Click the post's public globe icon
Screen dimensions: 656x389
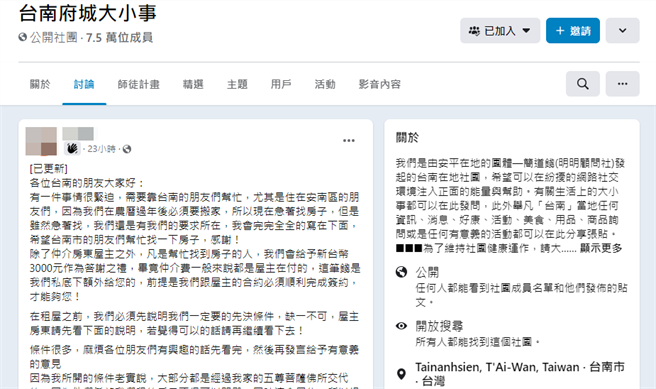point(127,149)
